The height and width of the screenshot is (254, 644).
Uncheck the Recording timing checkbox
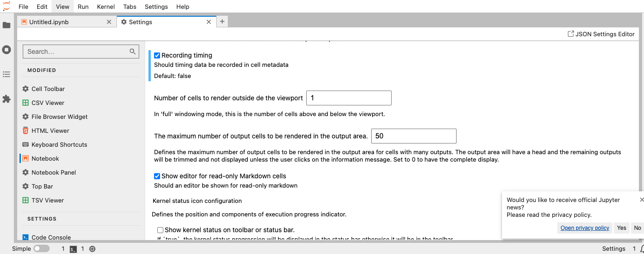(157, 55)
